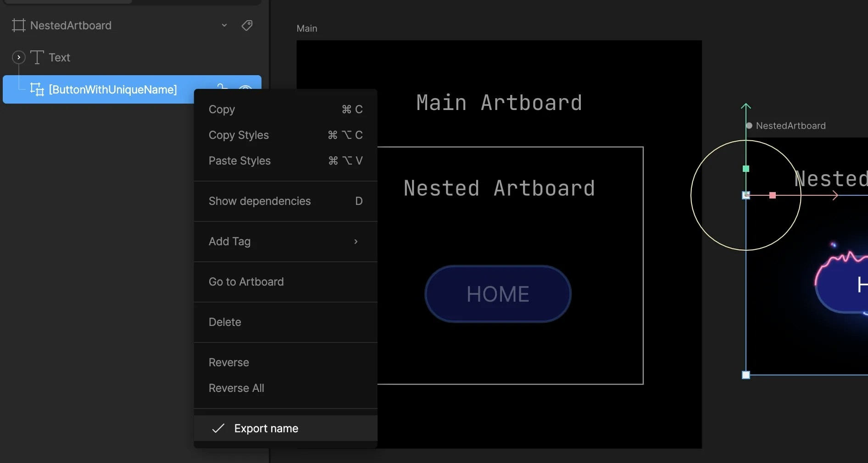Click the HOME button on the canvas

(498, 294)
